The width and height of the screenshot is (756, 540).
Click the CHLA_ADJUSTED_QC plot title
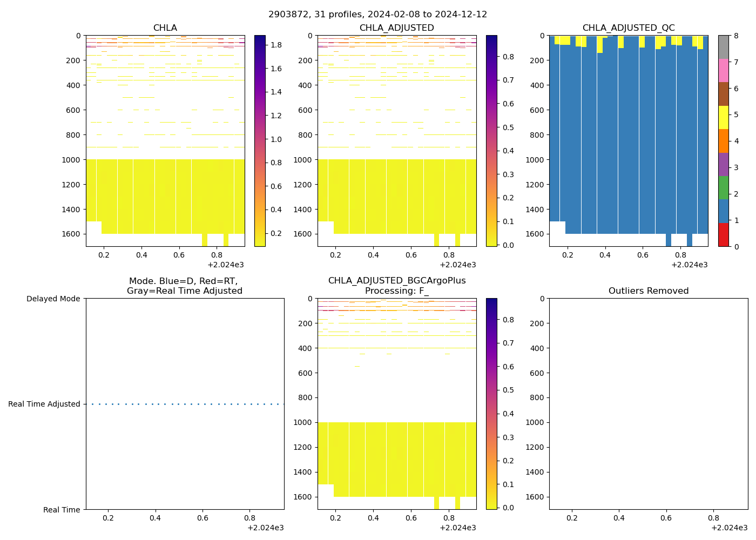click(628, 28)
